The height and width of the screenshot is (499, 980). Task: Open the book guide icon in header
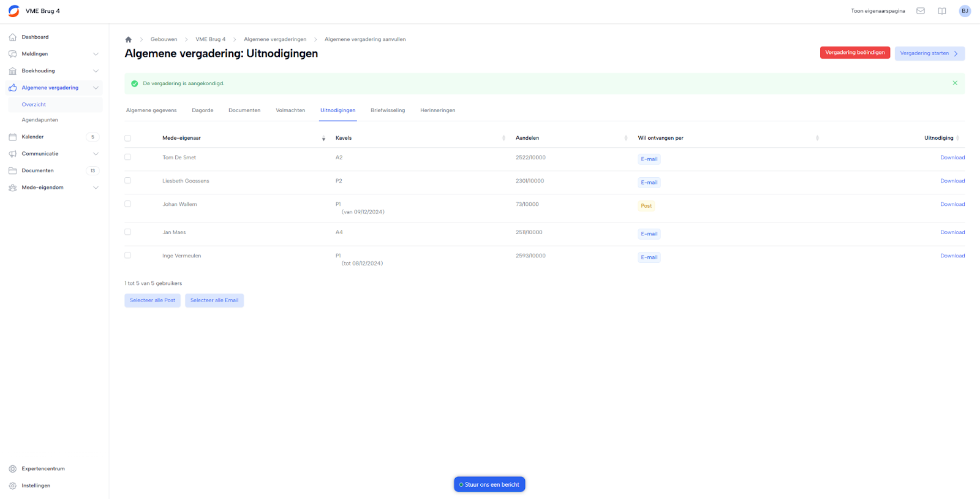[x=941, y=11]
